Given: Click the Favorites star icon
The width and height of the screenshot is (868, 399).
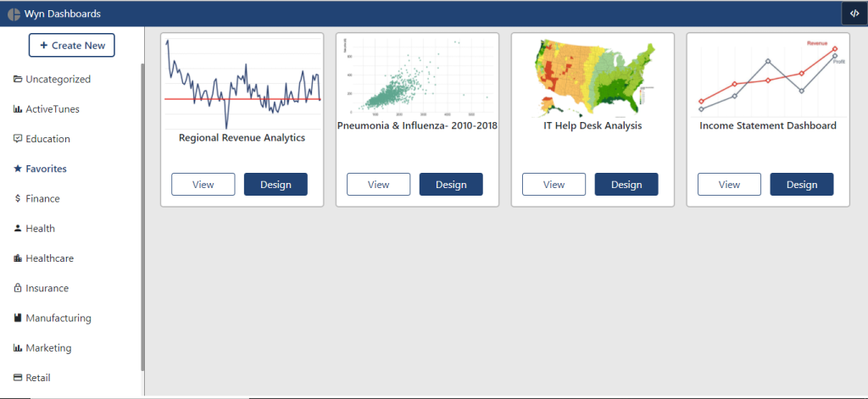Looking at the screenshot, I should [x=18, y=169].
